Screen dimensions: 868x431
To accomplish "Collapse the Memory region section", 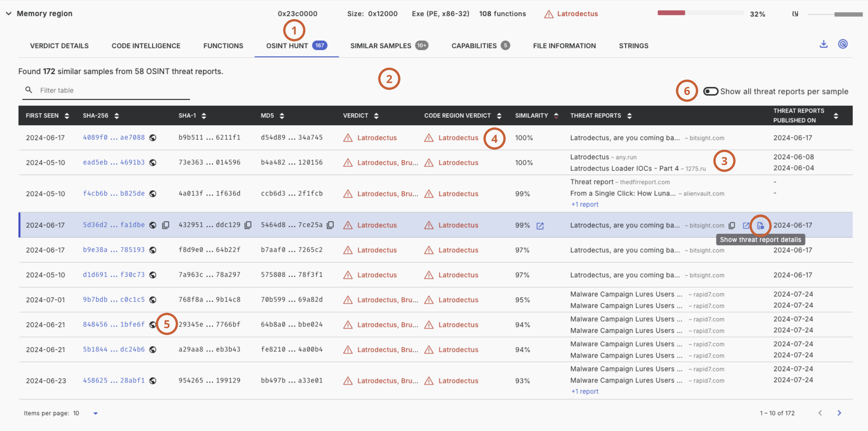I will pyautogui.click(x=9, y=14).
